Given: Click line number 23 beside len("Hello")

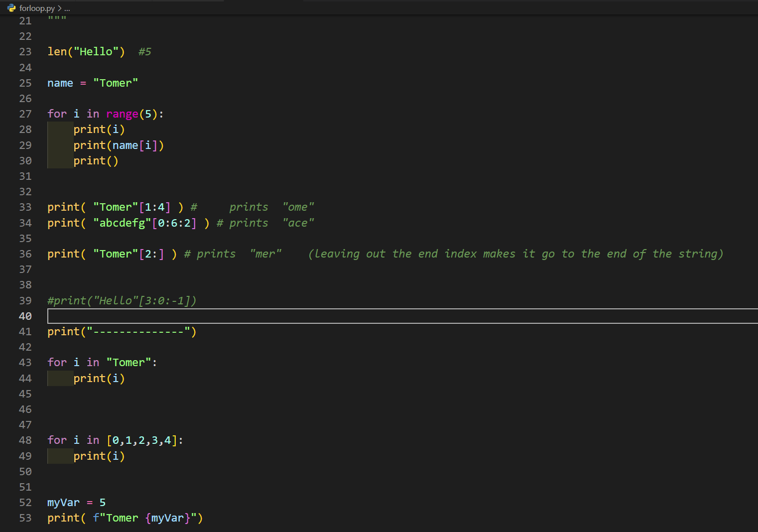Looking at the screenshot, I should pyautogui.click(x=25, y=51).
